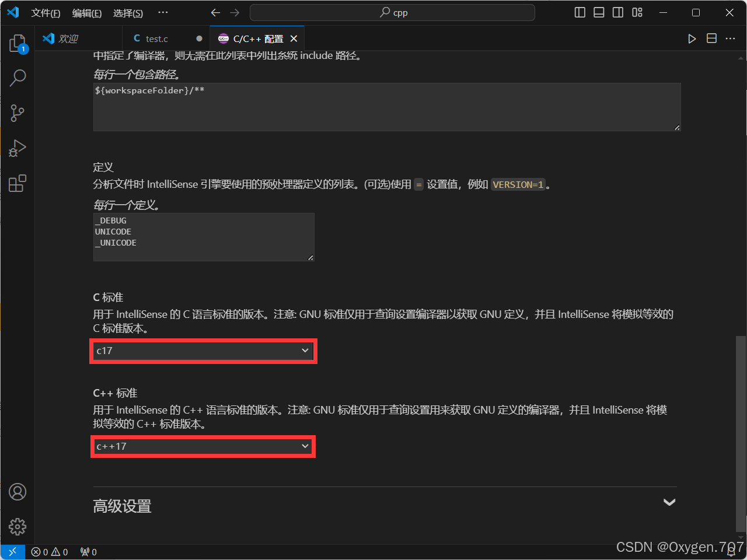
Task: Open the 编辑(E) menu
Action: pos(87,13)
